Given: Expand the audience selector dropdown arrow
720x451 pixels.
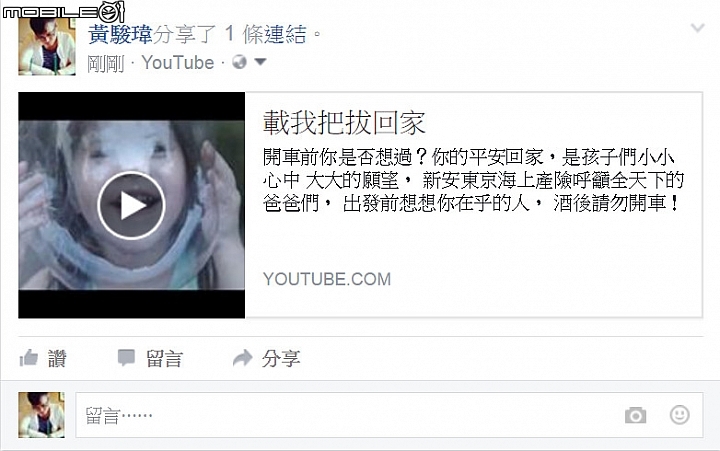Looking at the screenshot, I should coord(260,62).
